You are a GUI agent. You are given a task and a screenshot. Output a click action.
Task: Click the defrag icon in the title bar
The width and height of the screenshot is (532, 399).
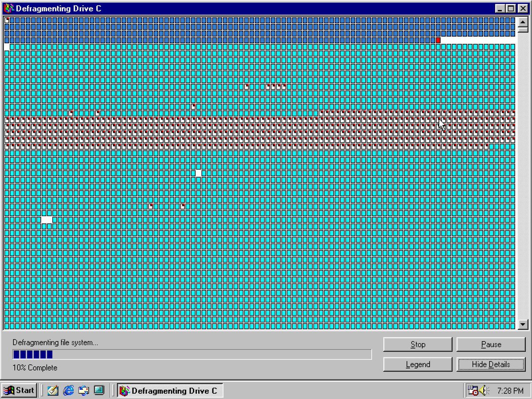point(8,8)
